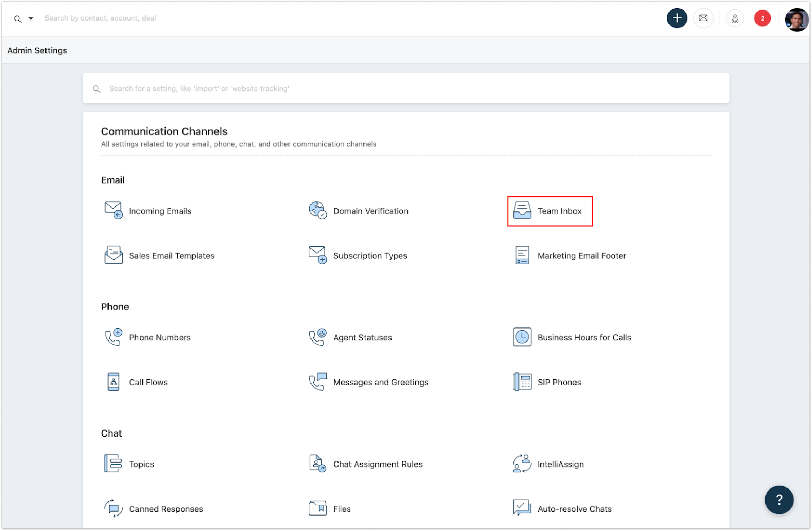Click the rocket icon in top bar

[735, 18]
